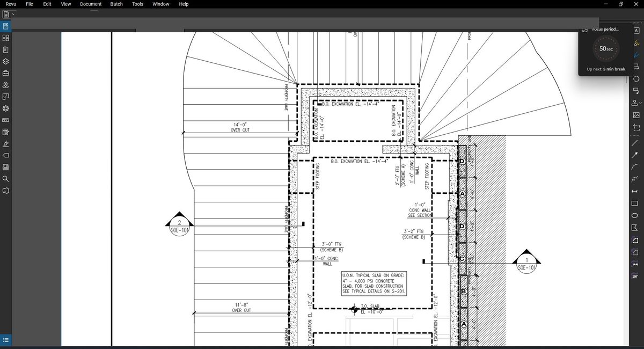Open the Document menu

[90, 4]
